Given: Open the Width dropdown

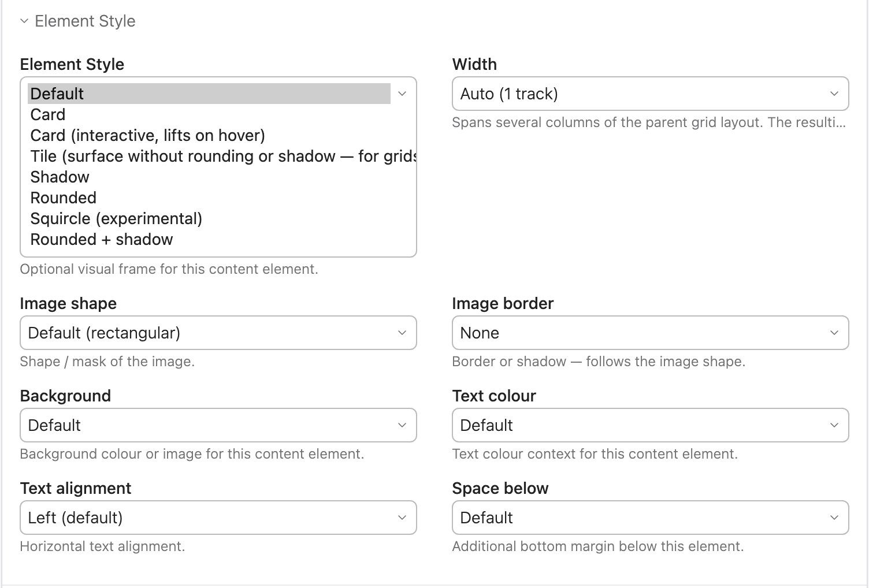Looking at the screenshot, I should pyautogui.click(x=650, y=94).
